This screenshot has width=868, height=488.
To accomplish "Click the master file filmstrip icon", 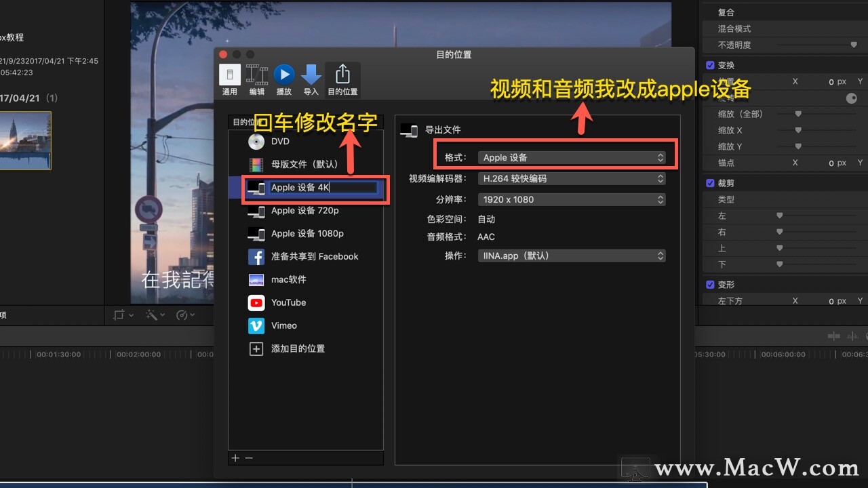I will pos(256,165).
